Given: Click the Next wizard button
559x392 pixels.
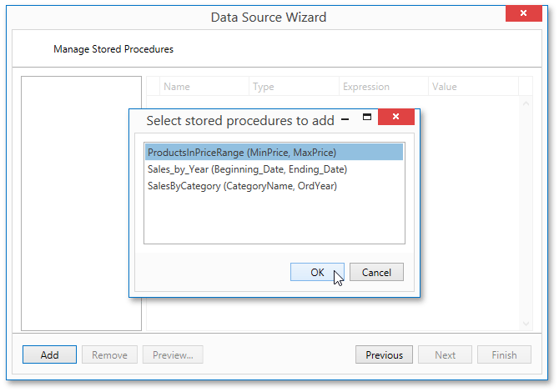Looking at the screenshot, I should 445,355.
